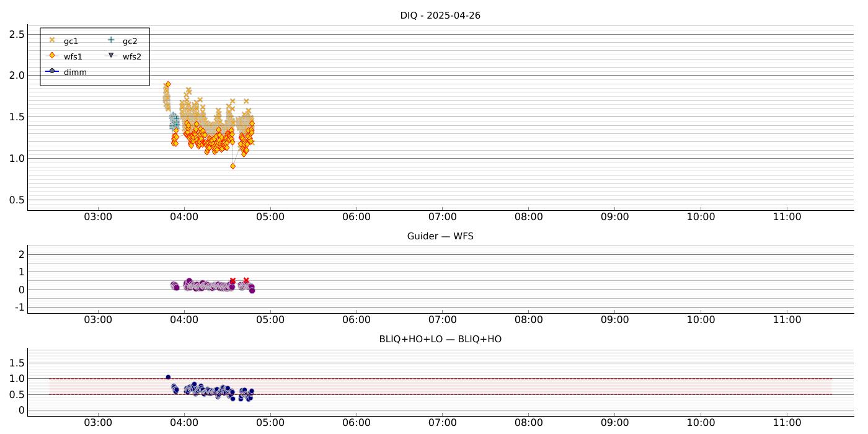This screenshot has height=434, width=868.
Task: Select the 'dimm' legend label
Action: tap(75, 72)
